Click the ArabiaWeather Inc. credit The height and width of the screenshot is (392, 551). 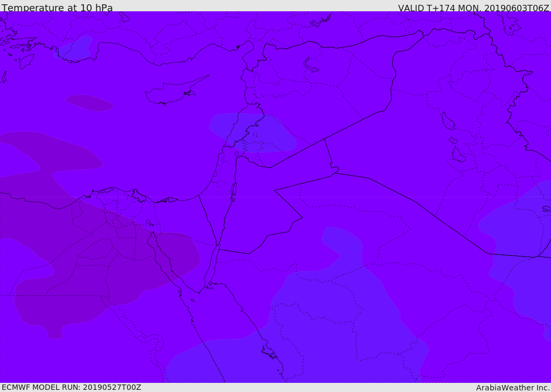(x=513, y=388)
